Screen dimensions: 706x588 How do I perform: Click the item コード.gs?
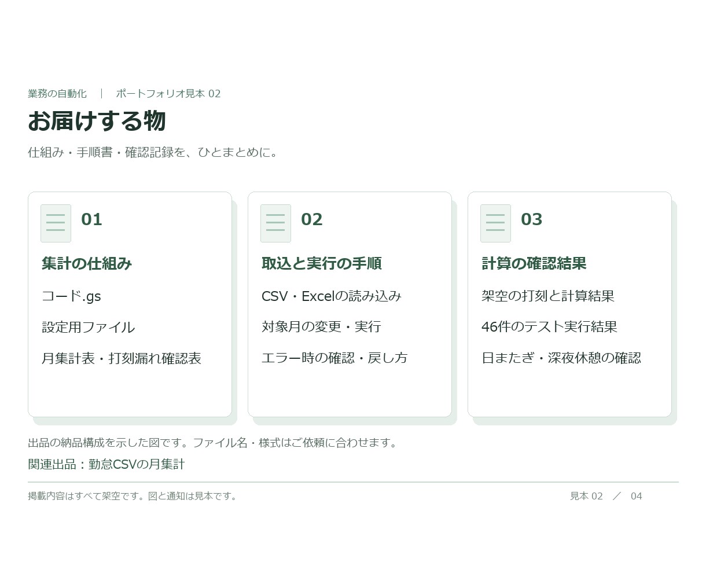click(x=71, y=296)
